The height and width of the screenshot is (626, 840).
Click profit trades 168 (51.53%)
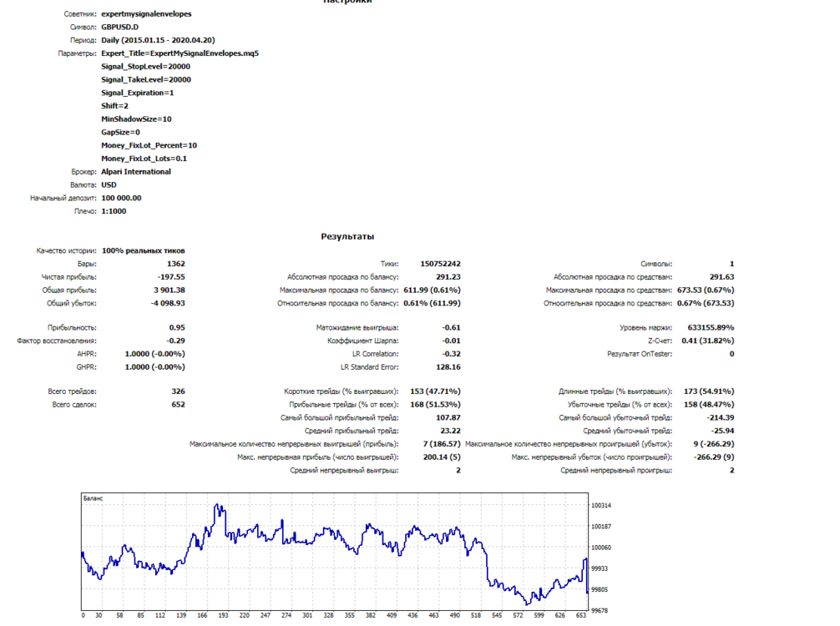(435, 404)
